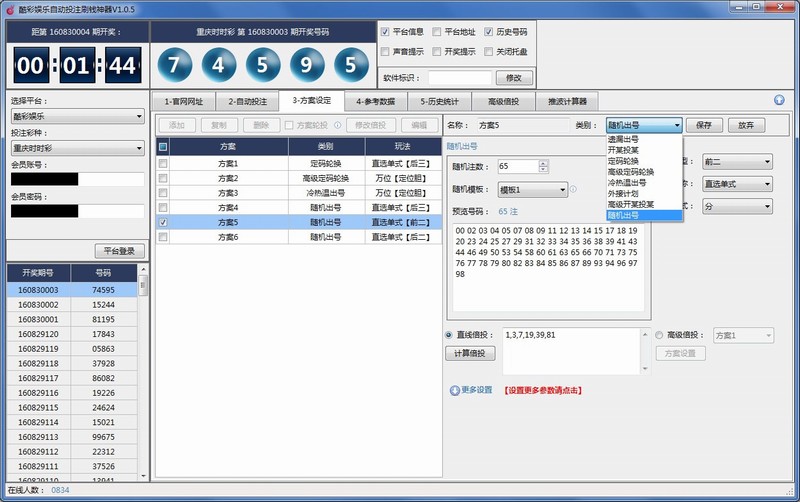Switch to the 4-参考数据 tab
The width and height of the screenshot is (800, 502).
pyautogui.click(x=375, y=101)
